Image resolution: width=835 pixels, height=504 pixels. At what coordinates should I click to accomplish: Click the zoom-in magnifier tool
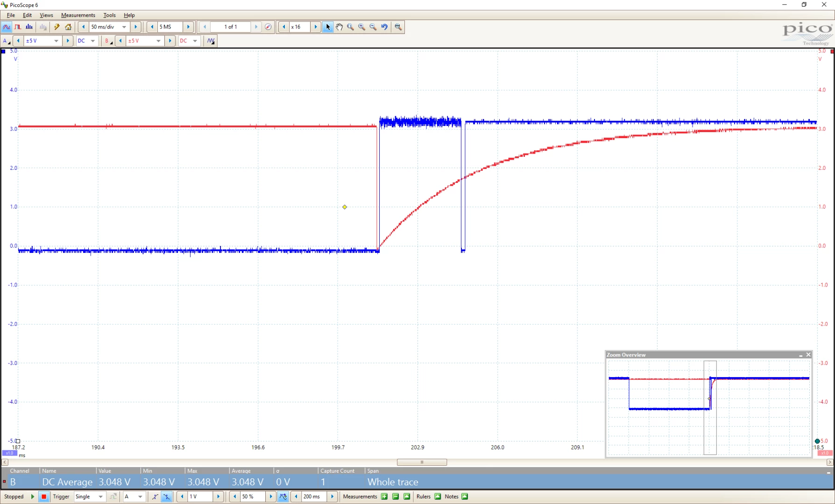click(362, 27)
